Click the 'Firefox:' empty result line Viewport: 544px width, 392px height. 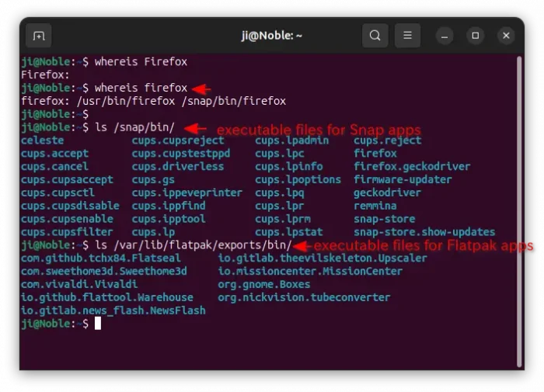tap(45, 75)
